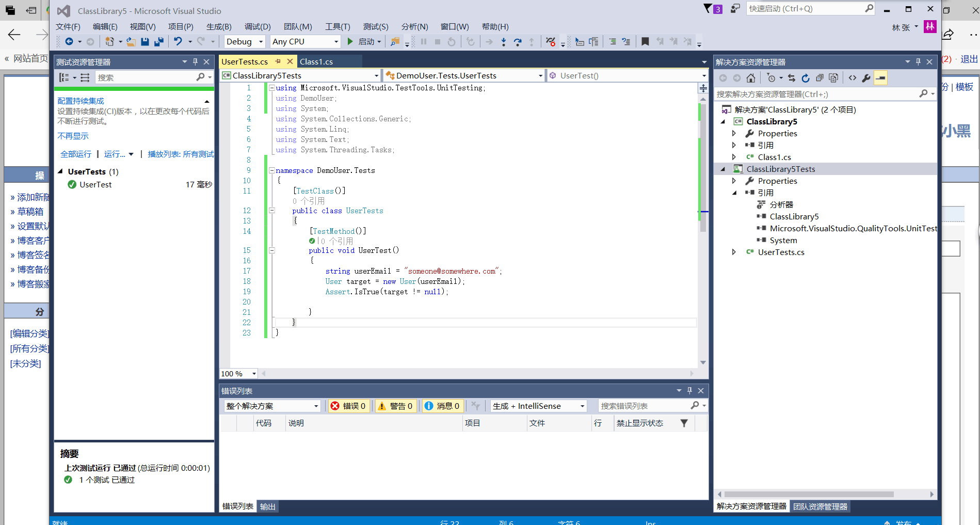Click the Undo arrow icon
Screen dimensions: 980x525
(178, 42)
